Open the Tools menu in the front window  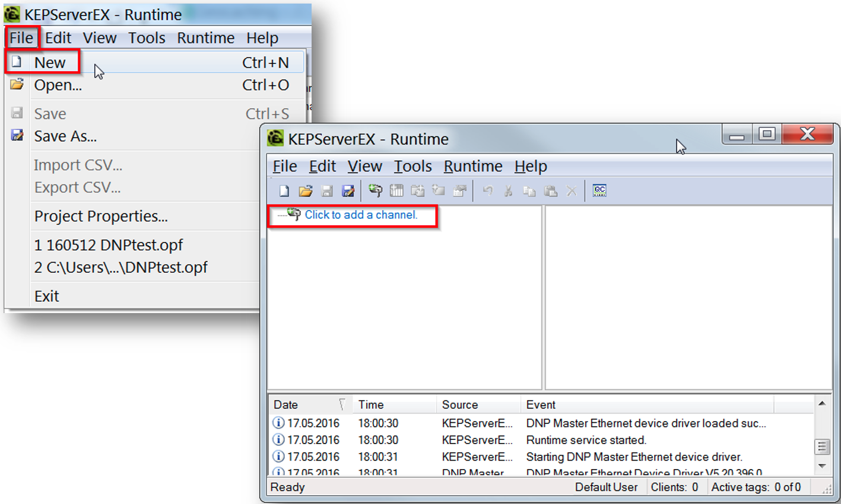(x=412, y=166)
